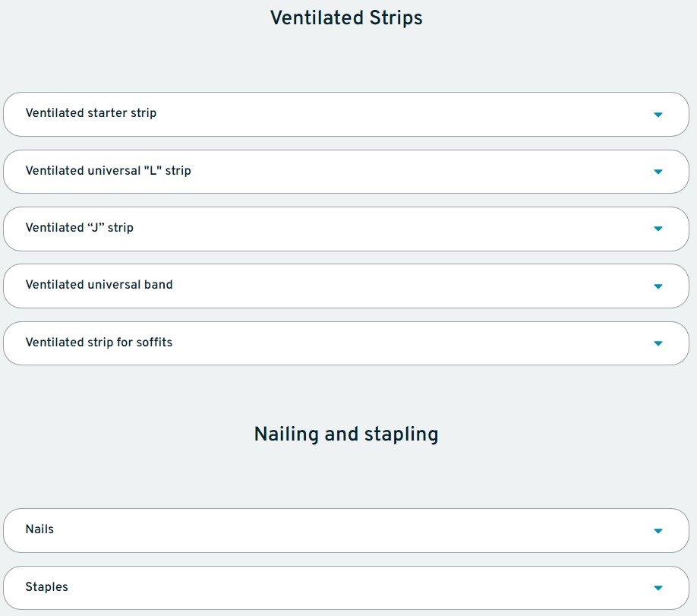This screenshot has width=697, height=616.
Task: Click the arrow icon on Ventilated starter strip
Action: pyautogui.click(x=658, y=115)
